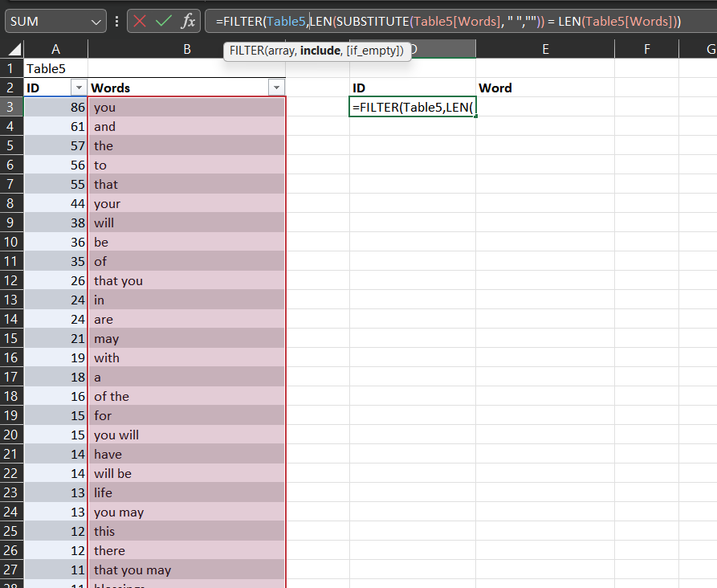
Task: Click the cell with word 'in'
Action: pos(186,300)
